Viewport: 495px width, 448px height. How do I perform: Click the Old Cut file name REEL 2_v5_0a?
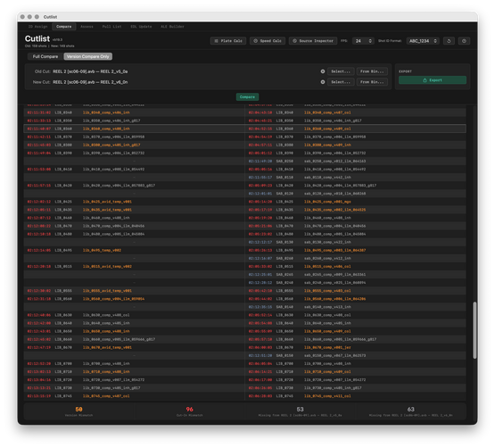pyautogui.click(x=90, y=71)
